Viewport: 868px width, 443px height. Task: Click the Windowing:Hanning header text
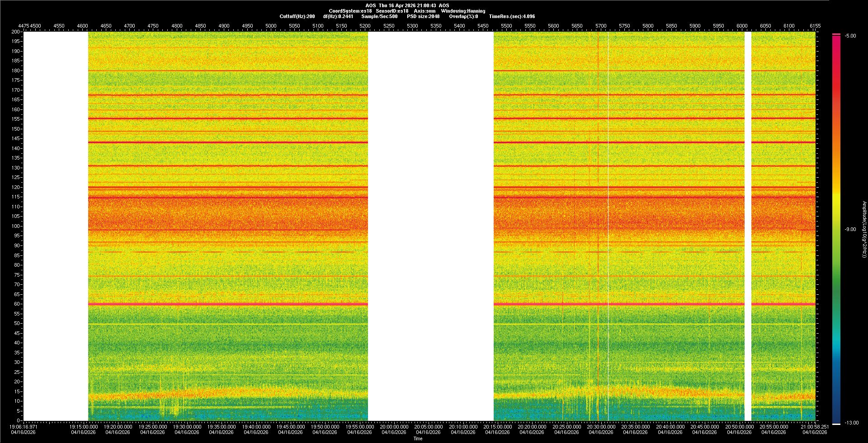[x=463, y=11]
